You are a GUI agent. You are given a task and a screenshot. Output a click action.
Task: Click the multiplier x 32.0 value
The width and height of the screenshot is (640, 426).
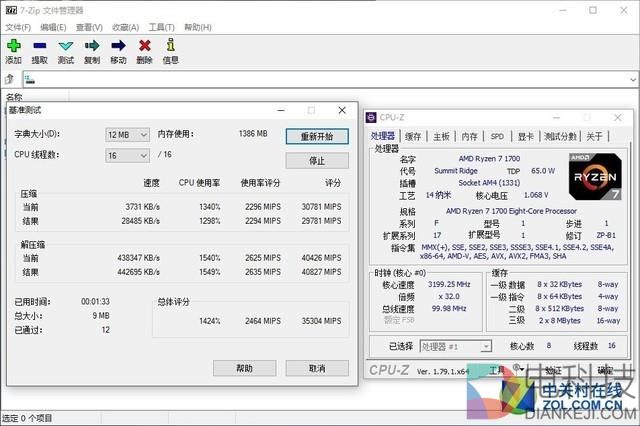click(x=449, y=296)
